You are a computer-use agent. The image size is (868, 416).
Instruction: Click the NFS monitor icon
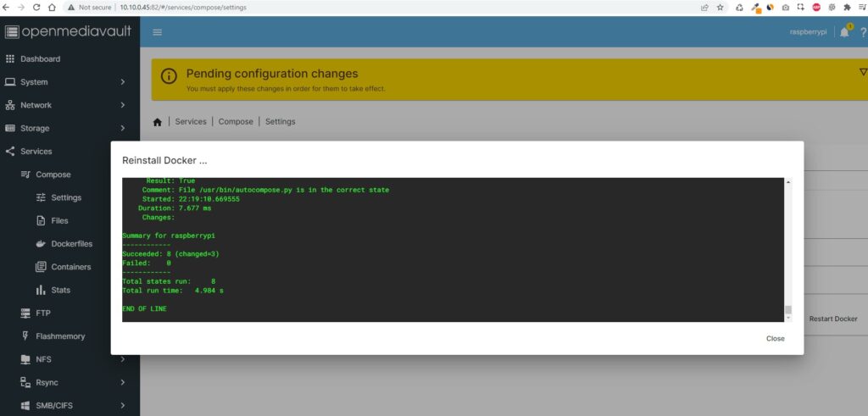(x=25, y=359)
